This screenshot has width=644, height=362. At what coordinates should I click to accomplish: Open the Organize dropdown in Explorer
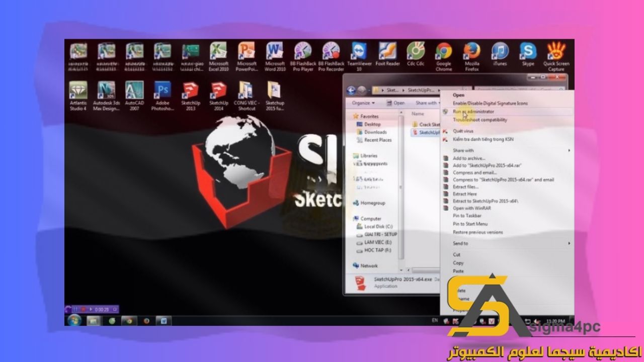(x=363, y=103)
